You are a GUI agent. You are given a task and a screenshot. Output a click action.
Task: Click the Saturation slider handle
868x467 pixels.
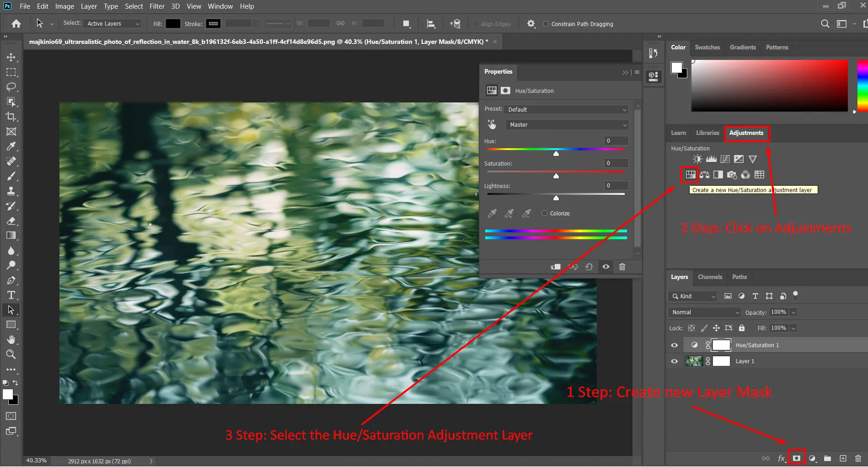tap(556, 176)
